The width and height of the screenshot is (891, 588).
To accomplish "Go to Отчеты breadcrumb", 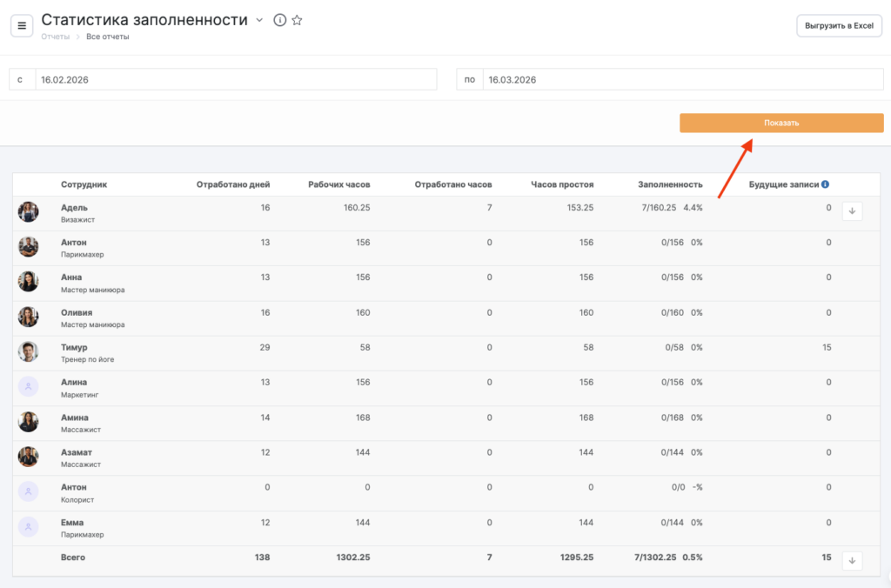I will (55, 37).
